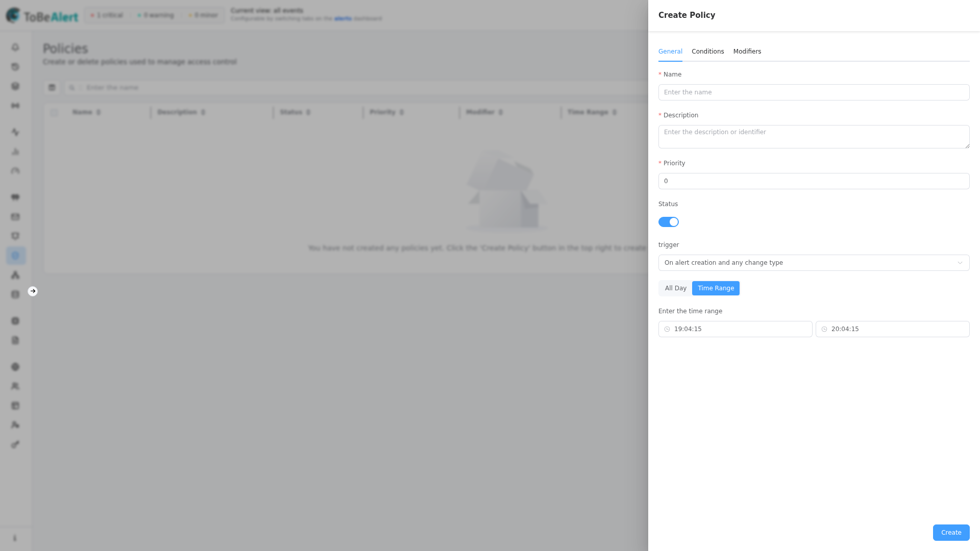Click the highlighted Policies sidebar icon

click(x=15, y=256)
